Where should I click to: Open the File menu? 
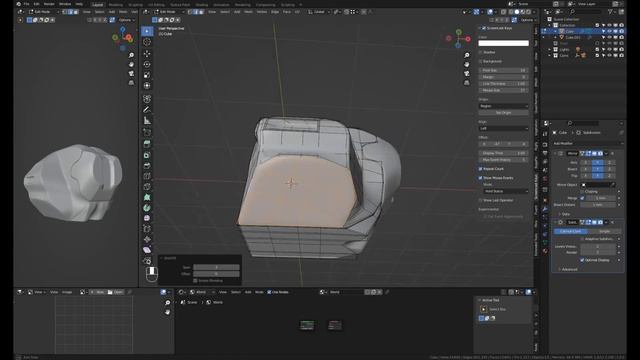[x=26, y=4]
